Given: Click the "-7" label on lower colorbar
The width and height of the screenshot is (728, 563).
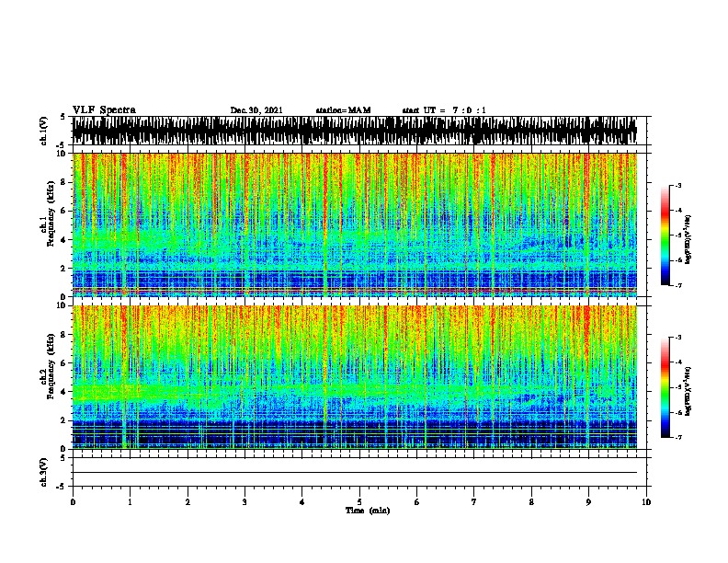Looking at the screenshot, I should point(678,438).
